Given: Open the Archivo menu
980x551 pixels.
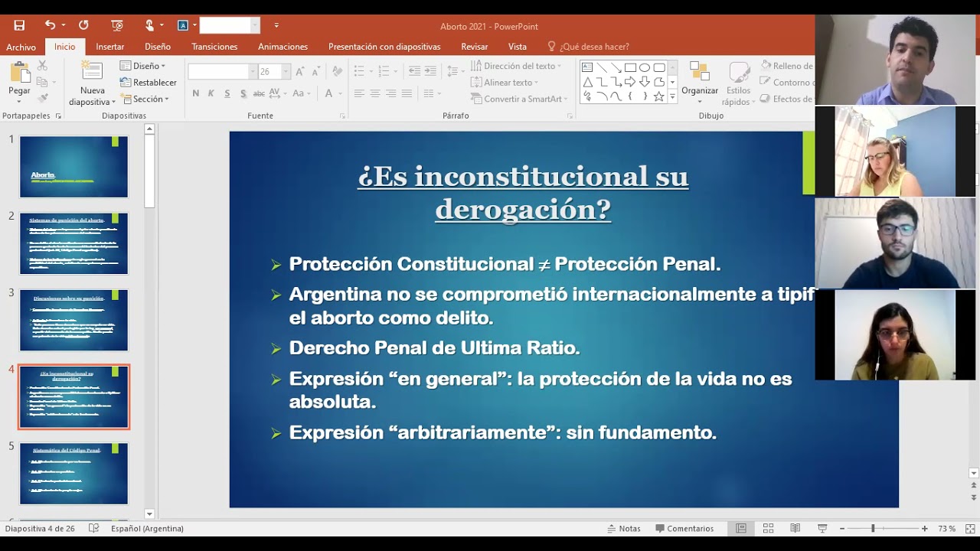Looking at the screenshot, I should tap(21, 47).
